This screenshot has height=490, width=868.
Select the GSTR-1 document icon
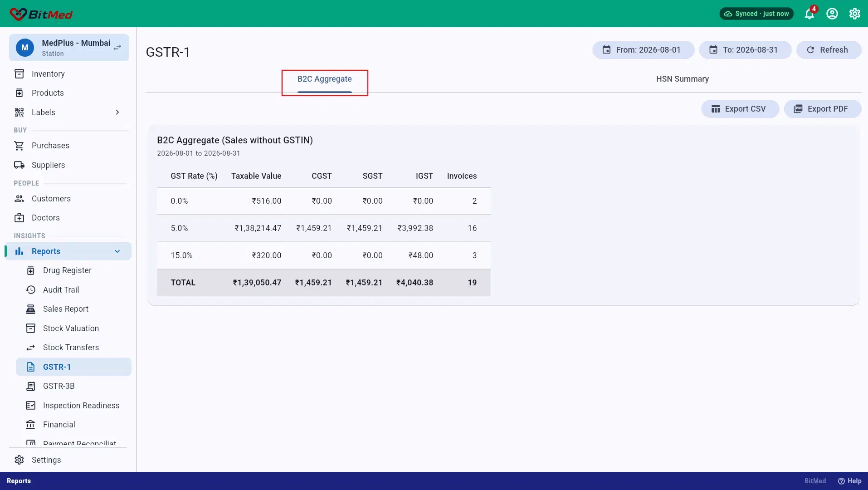tap(30, 367)
